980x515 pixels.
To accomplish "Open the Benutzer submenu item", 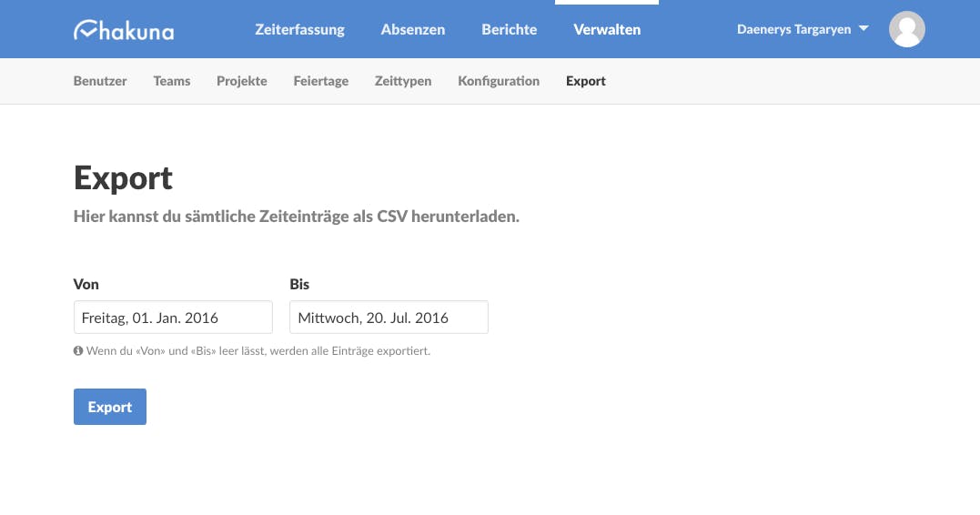I will pos(100,81).
